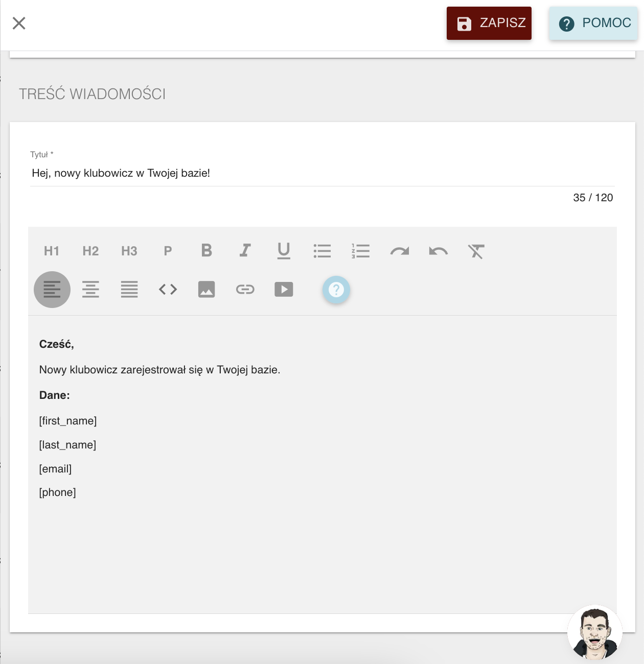
Task: Insert a numbered list
Action: 361,251
